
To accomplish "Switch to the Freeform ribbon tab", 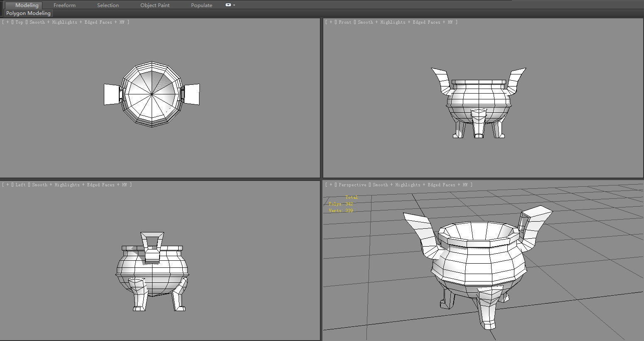I will 64,5.
